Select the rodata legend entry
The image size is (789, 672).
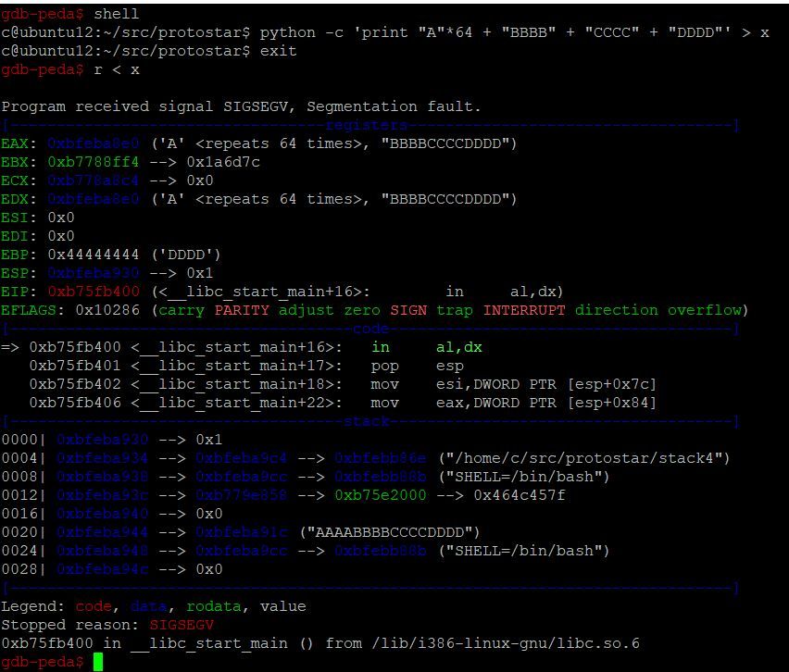[204, 606]
